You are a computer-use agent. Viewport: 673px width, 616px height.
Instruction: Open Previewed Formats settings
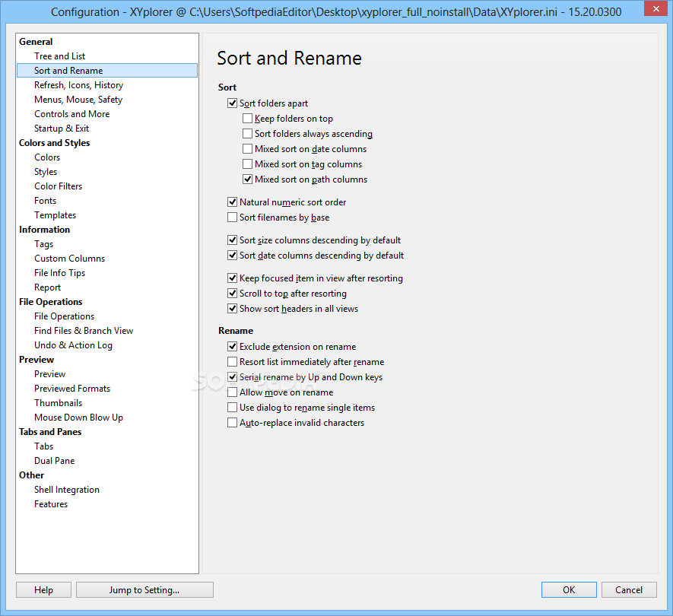[x=72, y=389]
